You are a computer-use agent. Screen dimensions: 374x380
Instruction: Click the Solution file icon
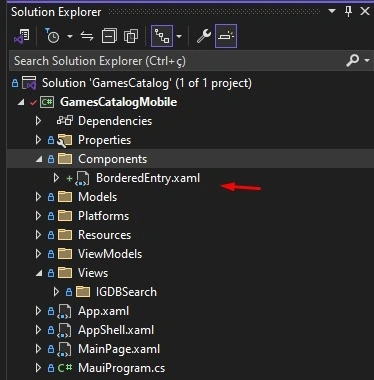(x=29, y=83)
